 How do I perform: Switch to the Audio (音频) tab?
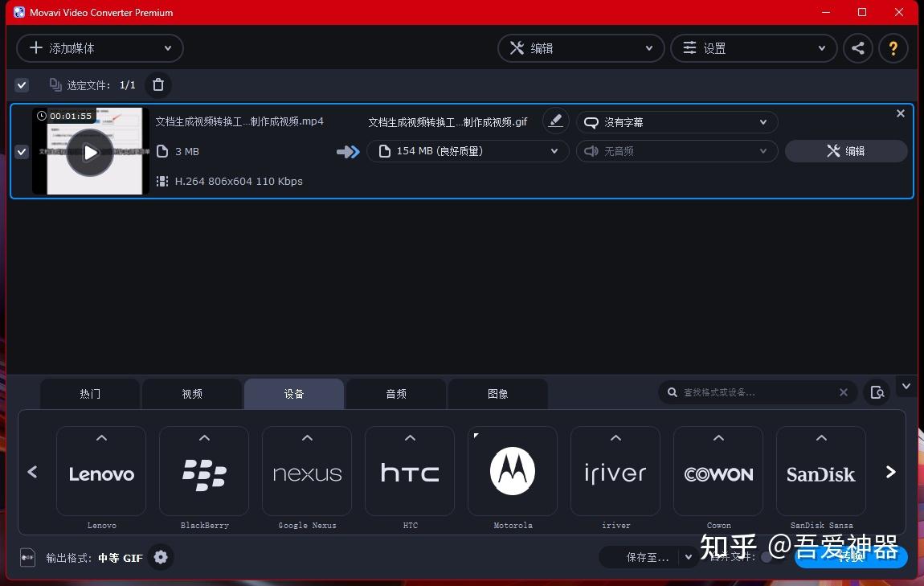point(396,394)
